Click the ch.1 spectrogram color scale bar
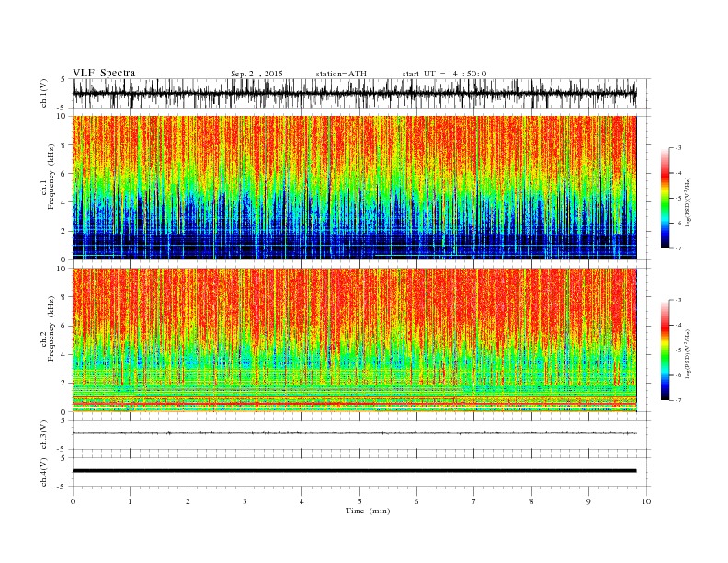This screenshot has height=563, width=728. pyautogui.click(x=665, y=198)
